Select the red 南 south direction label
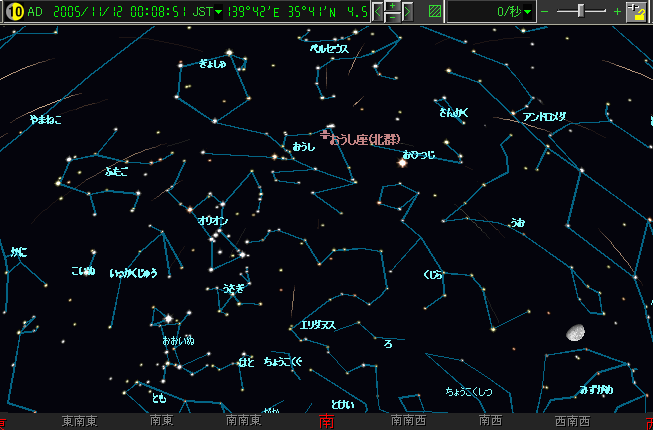The image size is (653, 430). point(326,422)
